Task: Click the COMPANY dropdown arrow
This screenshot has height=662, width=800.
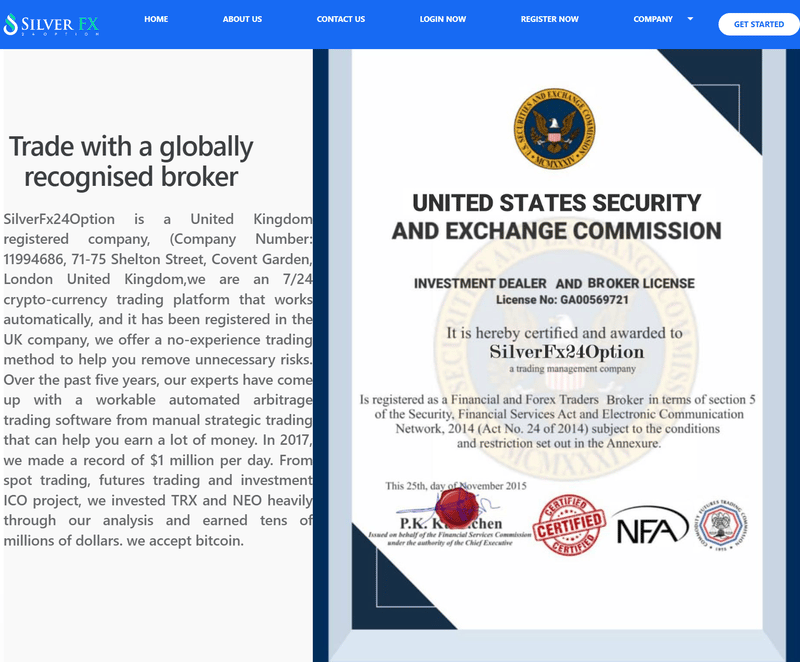Action: coord(690,19)
